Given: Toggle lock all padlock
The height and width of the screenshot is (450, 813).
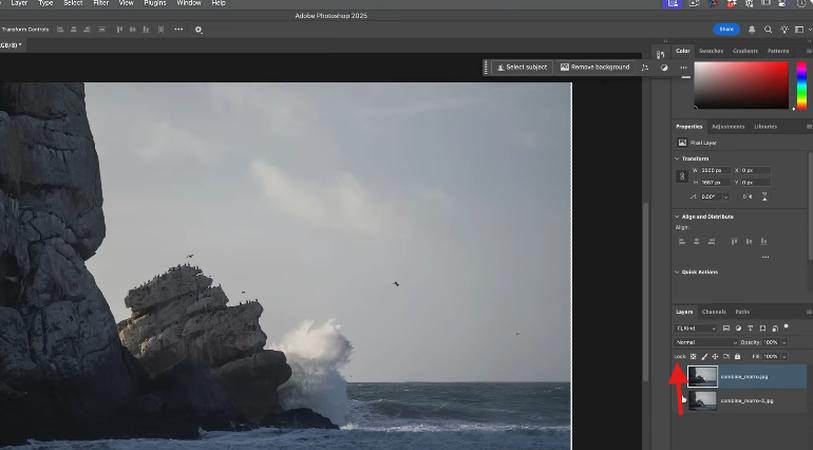Looking at the screenshot, I should [x=737, y=356].
